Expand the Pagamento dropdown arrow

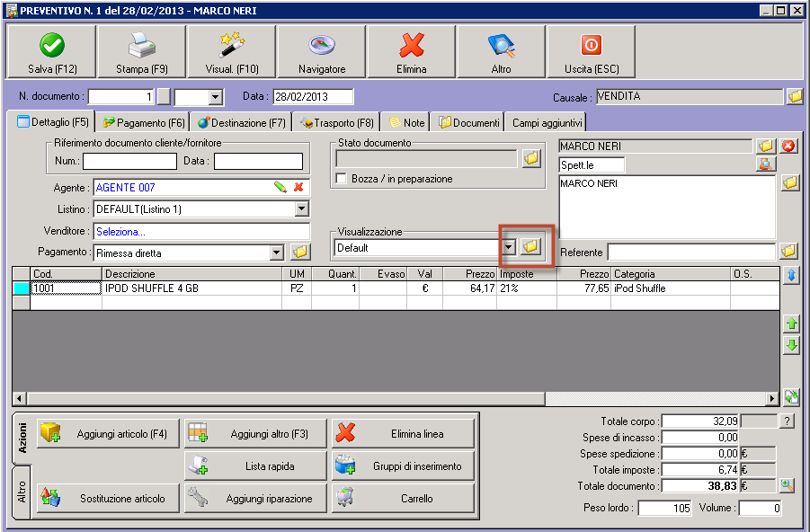[277, 253]
